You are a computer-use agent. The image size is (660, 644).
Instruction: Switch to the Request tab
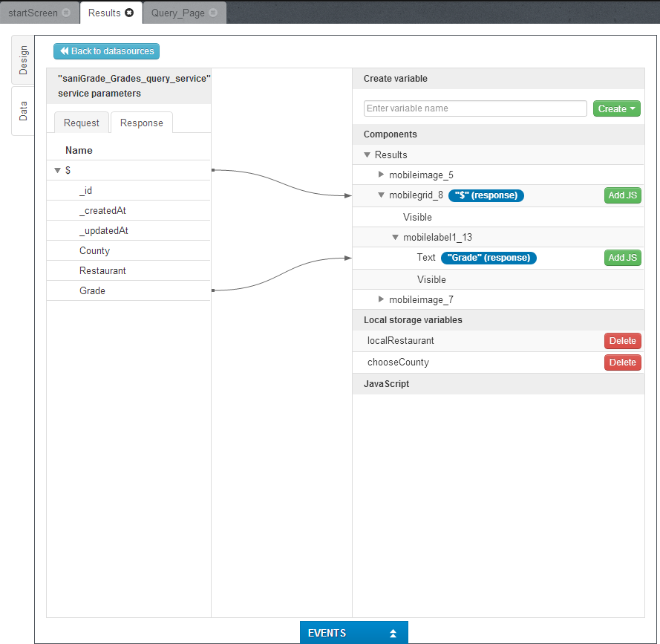(x=81, y=123)
